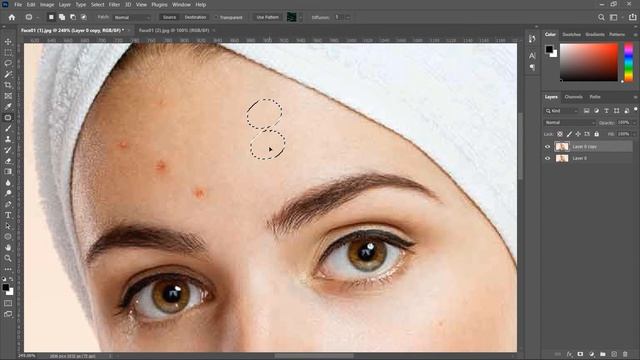Viewport: 640px width, 360px height.
Task: Select the Horizontal Type tool
Action: (x=8, y=215)
